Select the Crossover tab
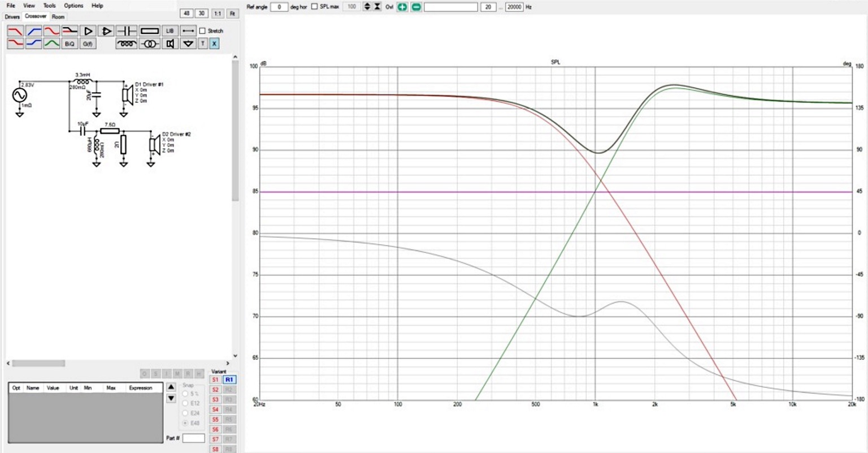Screen dimensions: 868x453 point(36,16)
